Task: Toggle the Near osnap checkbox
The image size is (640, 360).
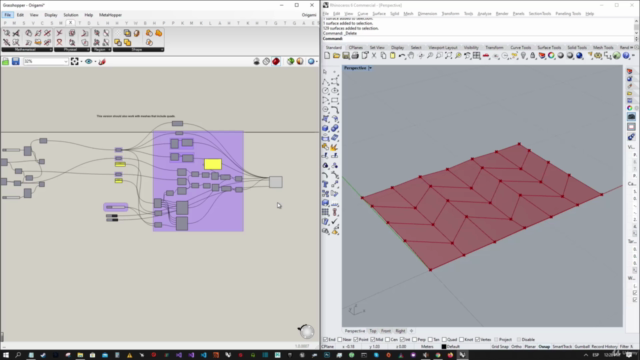Action: point(340,340)
